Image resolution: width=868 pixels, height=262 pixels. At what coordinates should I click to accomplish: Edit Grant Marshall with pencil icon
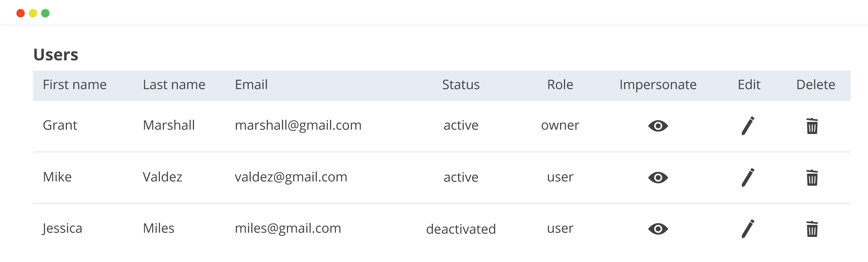click(x=748, y=126)
